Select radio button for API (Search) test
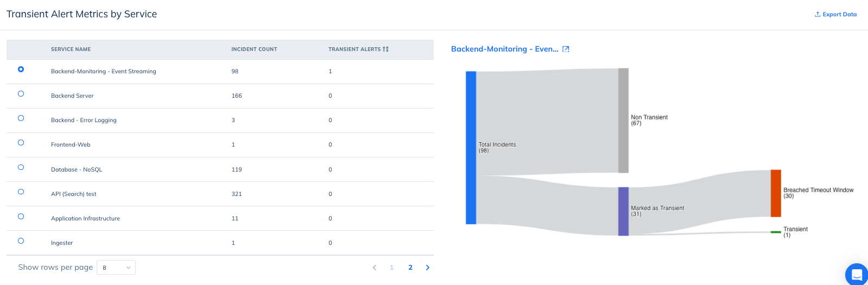The width and height of the screenshot is (868, 285). [21, 192]
